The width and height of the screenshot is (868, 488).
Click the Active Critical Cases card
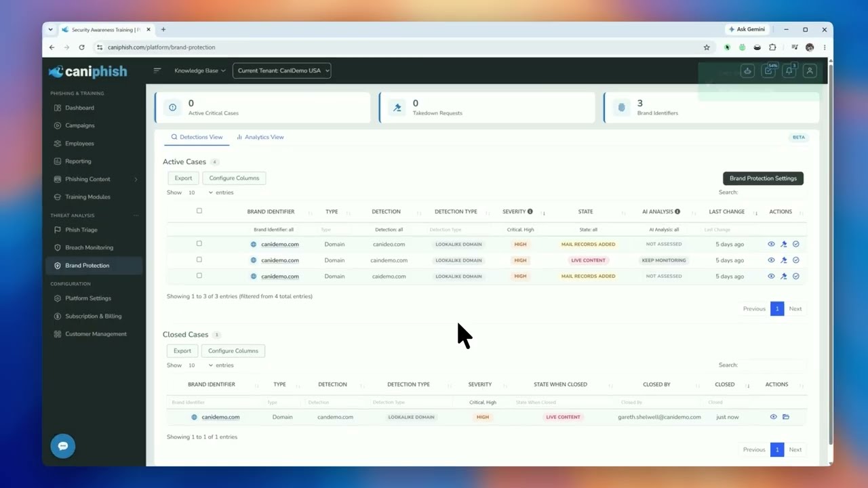click(262, 108)
